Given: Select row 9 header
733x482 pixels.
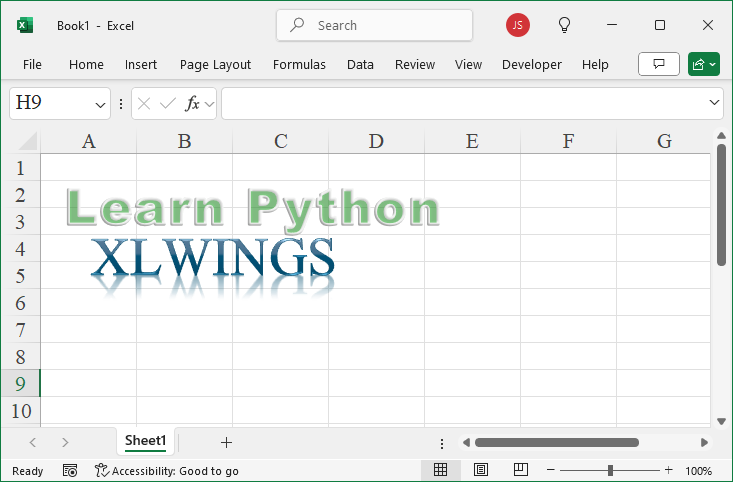Looking at the screenshot, I should coord(20,384).
